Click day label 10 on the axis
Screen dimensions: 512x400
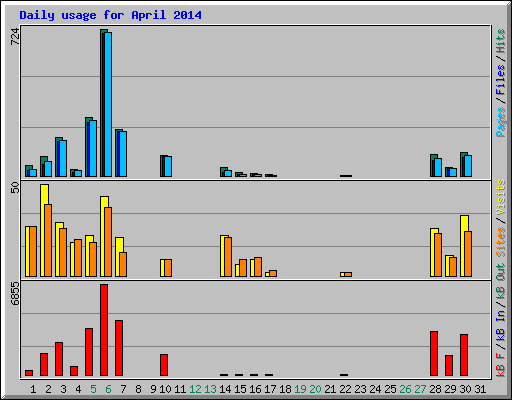pos(165,389)
